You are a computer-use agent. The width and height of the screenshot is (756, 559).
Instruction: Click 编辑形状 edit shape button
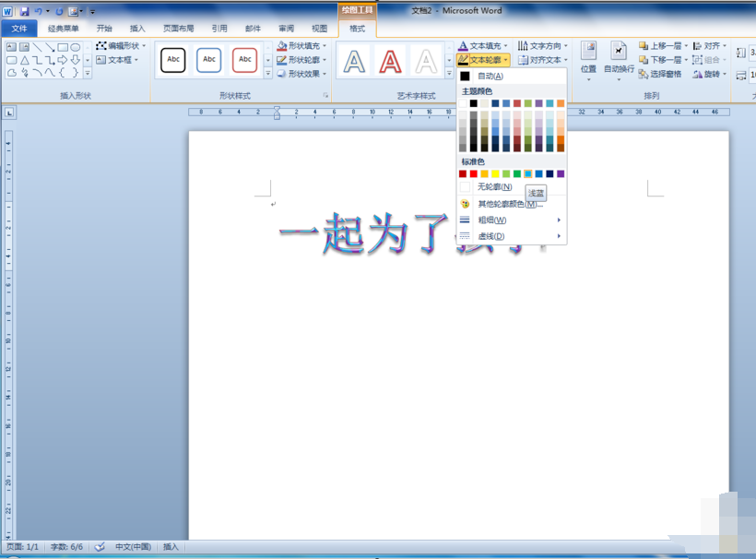tap(121, 46)
